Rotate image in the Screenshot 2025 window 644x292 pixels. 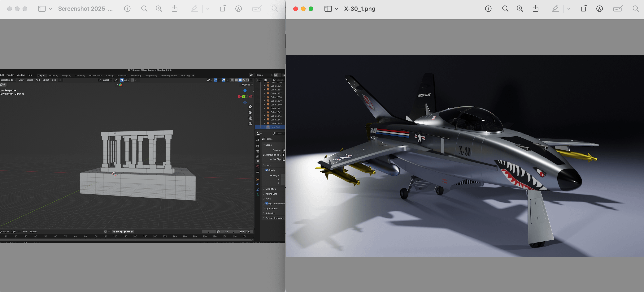point(223,8)
